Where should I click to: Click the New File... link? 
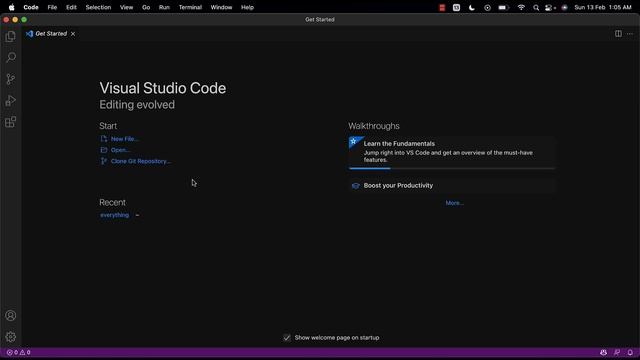point(124,139)
